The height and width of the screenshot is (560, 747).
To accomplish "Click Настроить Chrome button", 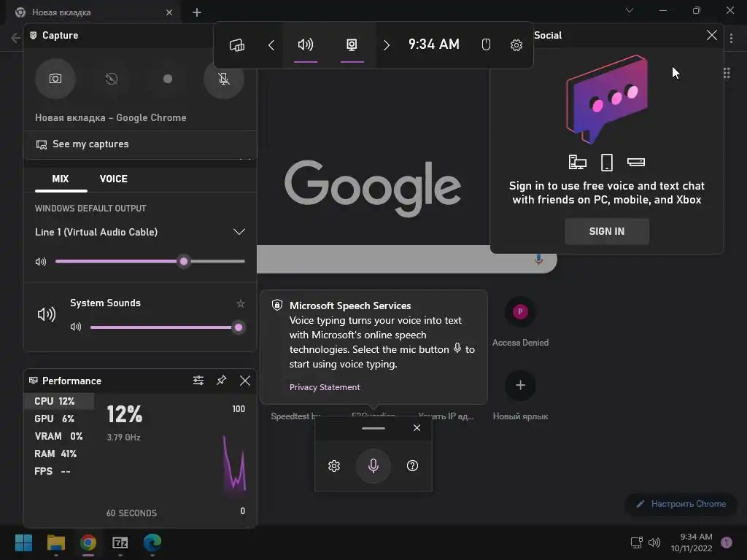I will coord(681,504).
